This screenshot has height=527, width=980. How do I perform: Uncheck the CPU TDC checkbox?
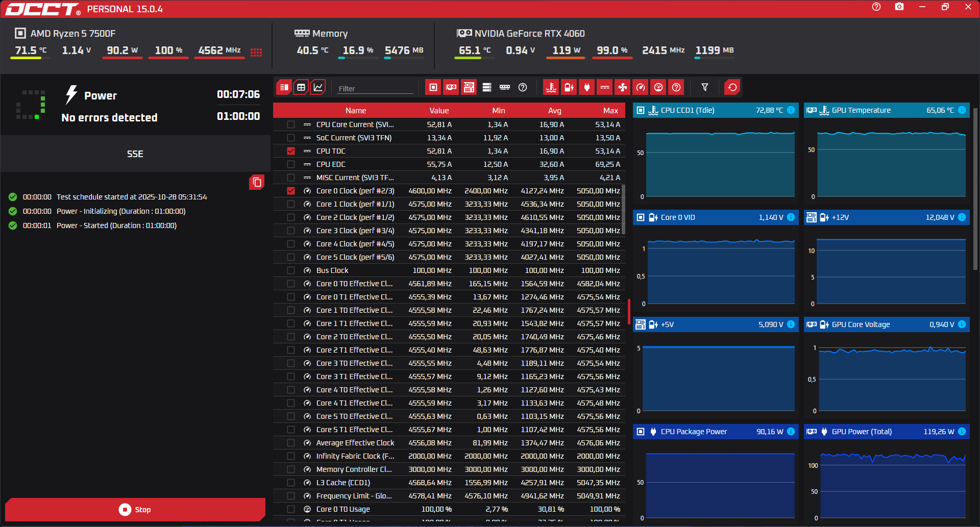(291, 151)
